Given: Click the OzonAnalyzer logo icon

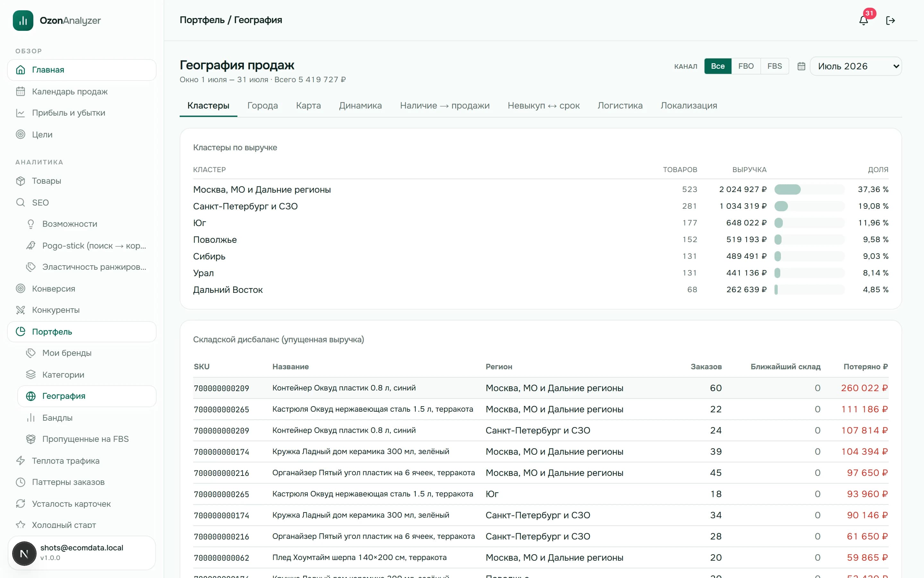Looking at the screenshot, I should coord(23,20).
